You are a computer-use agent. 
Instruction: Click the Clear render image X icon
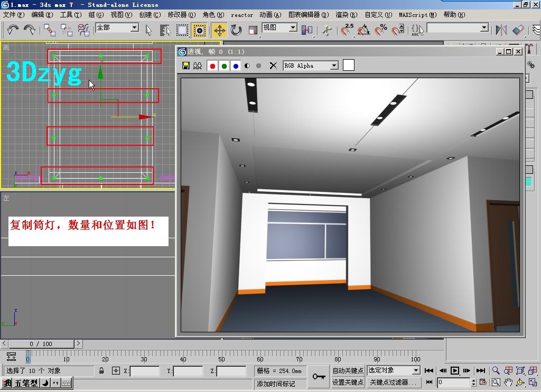pyautogui.click(x=273, y=66)
